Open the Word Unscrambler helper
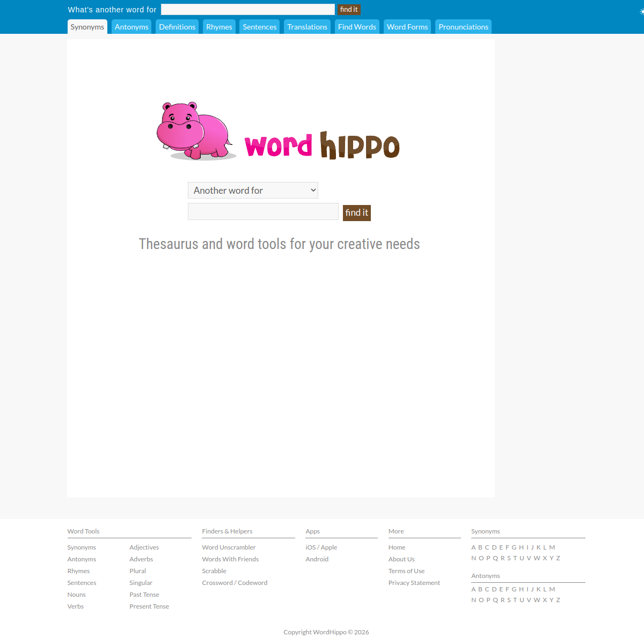This screenshot has width=644, height=644. click(x=229, y=547)
